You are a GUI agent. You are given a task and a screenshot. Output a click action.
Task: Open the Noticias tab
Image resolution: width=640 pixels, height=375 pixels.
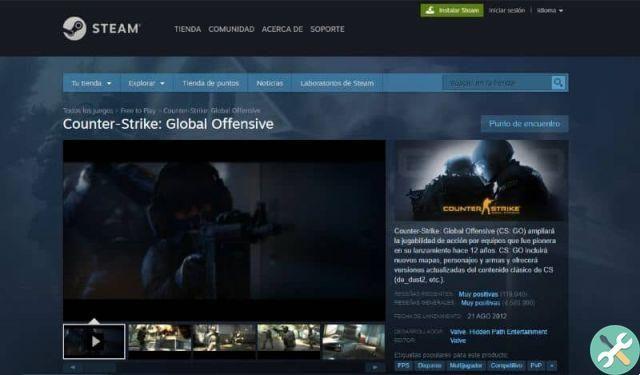(x=269, y=83)
